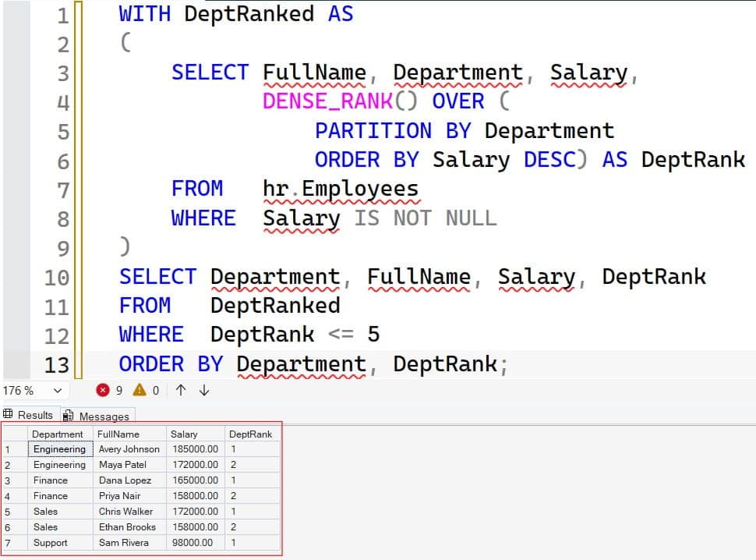Click the red error count icon
This screenshot has width=756, height=560.
[x=103, y=390]
